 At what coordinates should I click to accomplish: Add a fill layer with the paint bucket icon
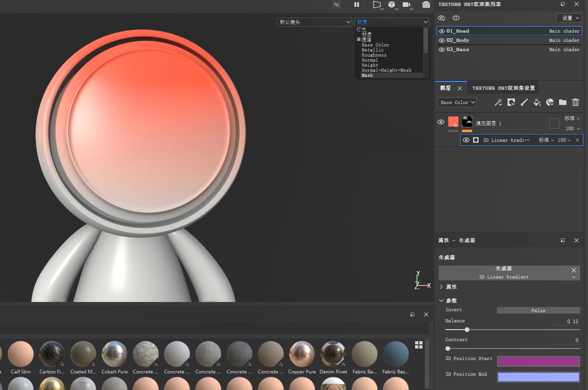pyautogui.click(x=537, y=102)
